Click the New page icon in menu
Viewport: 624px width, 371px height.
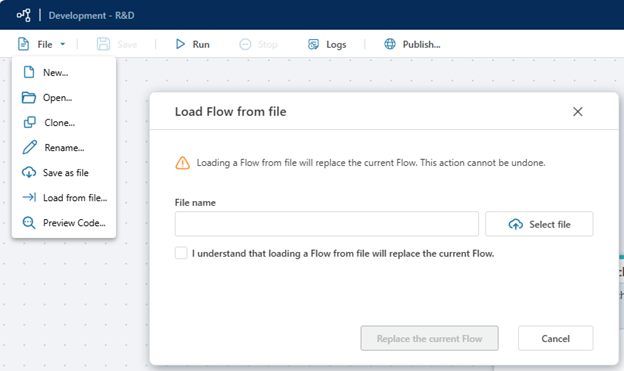click(x=29, y=72)
